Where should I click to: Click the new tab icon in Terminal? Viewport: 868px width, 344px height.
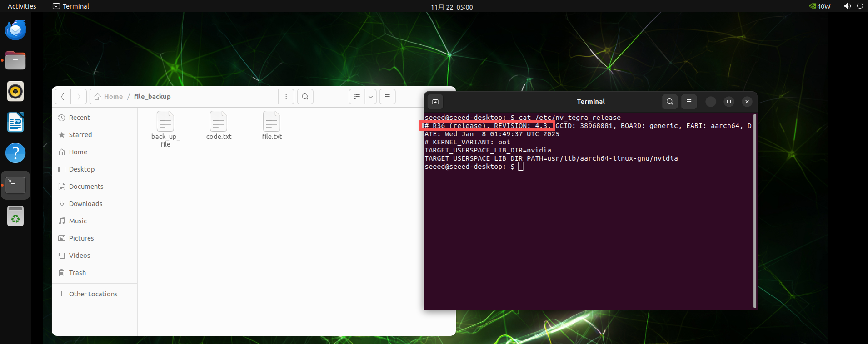point(435,102)
